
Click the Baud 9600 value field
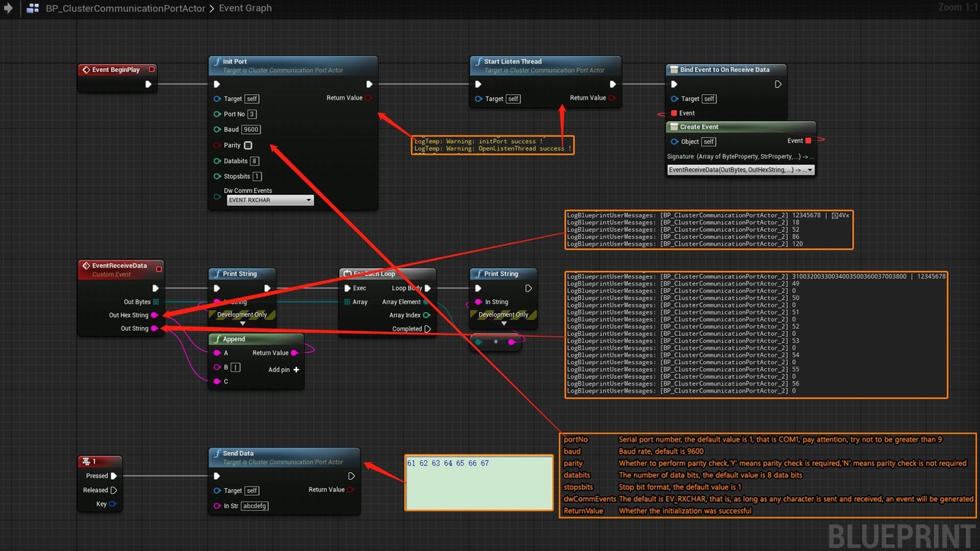click(250, 129)
